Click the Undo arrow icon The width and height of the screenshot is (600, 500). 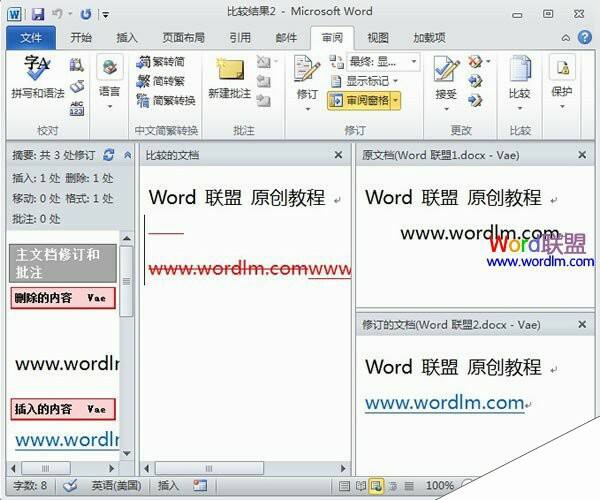[x=57, y=15]
